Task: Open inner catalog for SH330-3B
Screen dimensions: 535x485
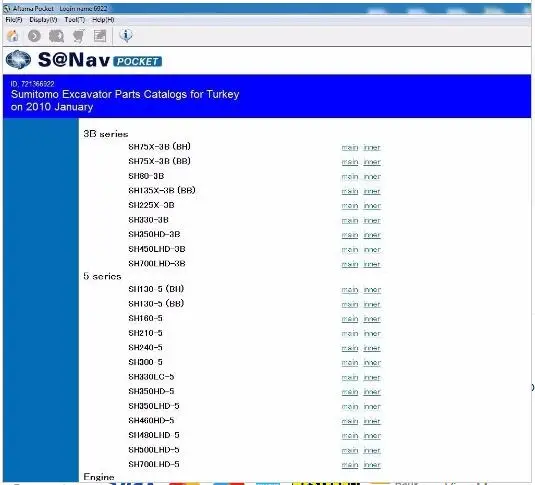Action: (x=372, y=220)
